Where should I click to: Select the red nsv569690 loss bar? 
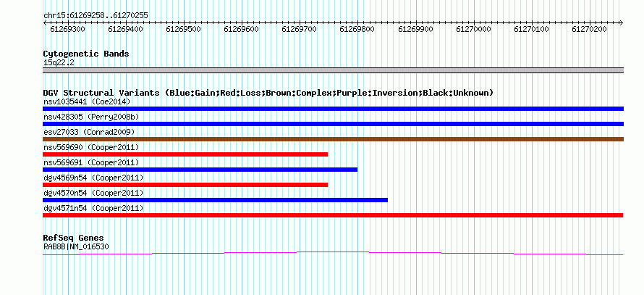click(185, 154)
